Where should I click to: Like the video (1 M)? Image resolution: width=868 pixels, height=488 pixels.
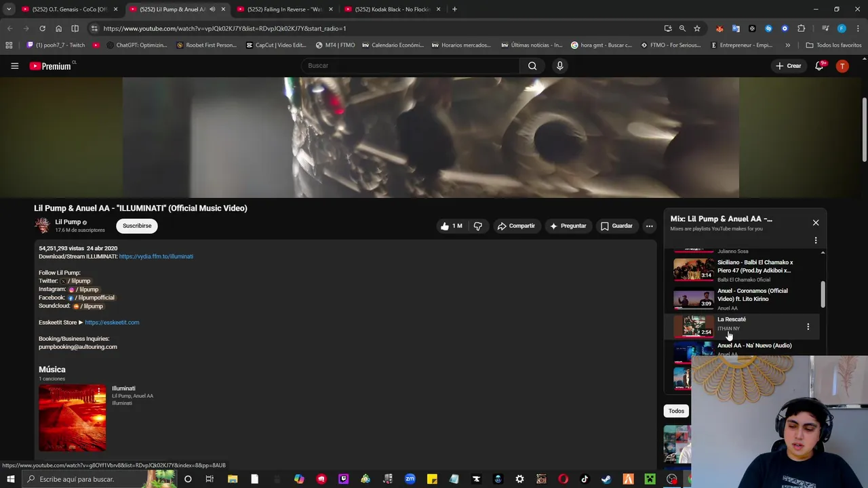452,226
